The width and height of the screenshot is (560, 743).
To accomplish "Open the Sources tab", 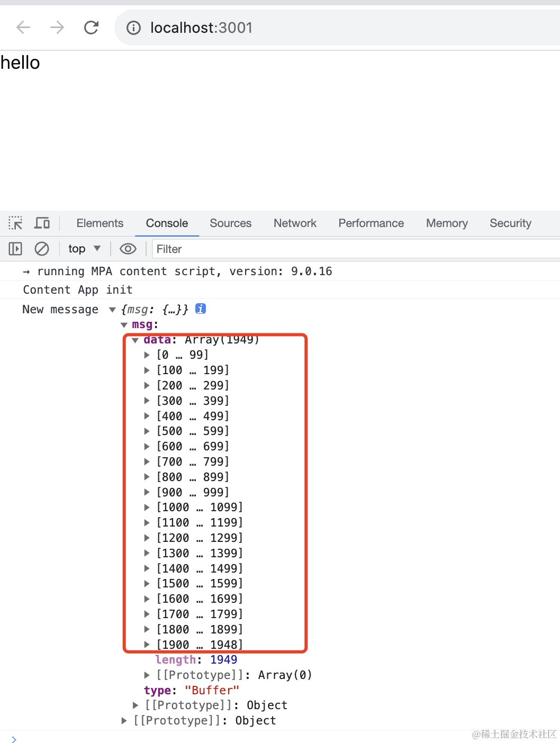I will [x=231, y=223].
